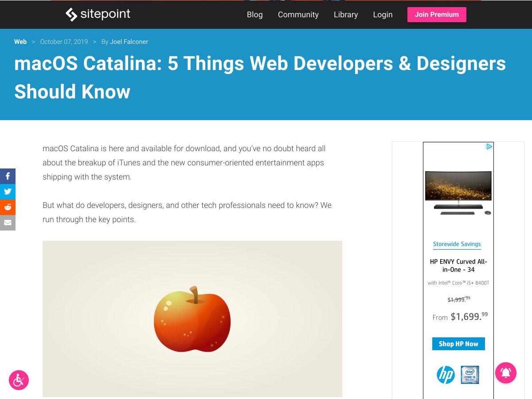Open the Blog menu item
This screenshot has height=399, width=532.
(254, 15)
